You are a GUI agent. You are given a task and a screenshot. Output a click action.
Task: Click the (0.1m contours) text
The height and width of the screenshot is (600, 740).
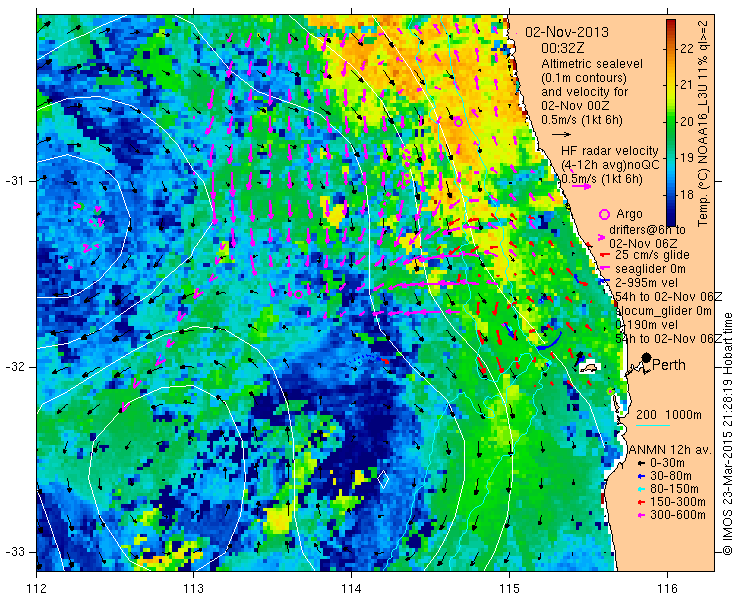tap(584, 77)
